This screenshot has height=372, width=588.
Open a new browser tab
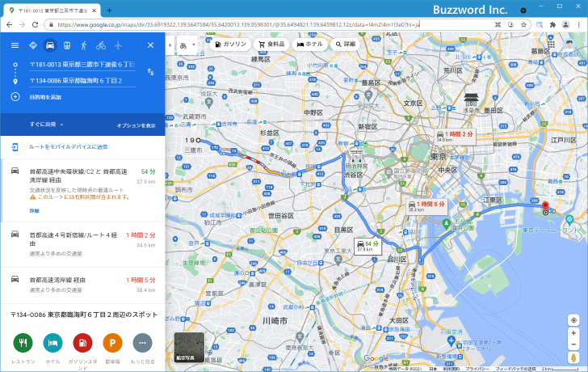(110, 11)
